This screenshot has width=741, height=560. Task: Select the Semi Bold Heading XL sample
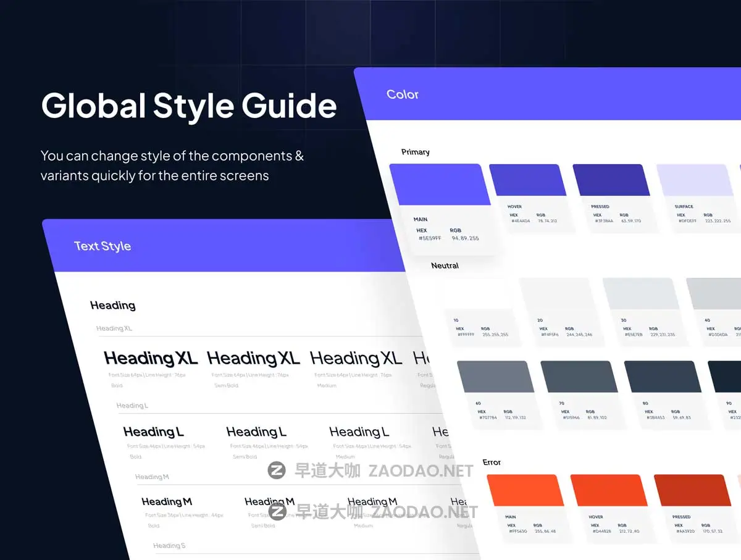[253, 358]
